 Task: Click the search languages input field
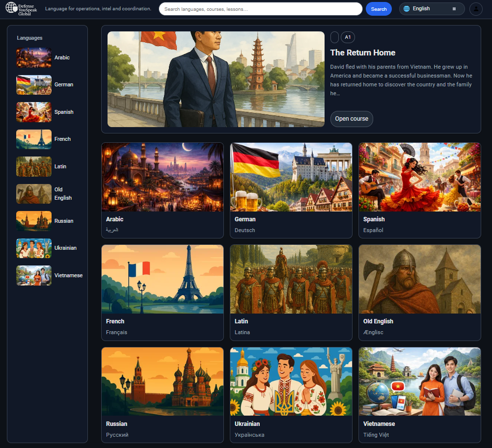(x=260, y=9)
